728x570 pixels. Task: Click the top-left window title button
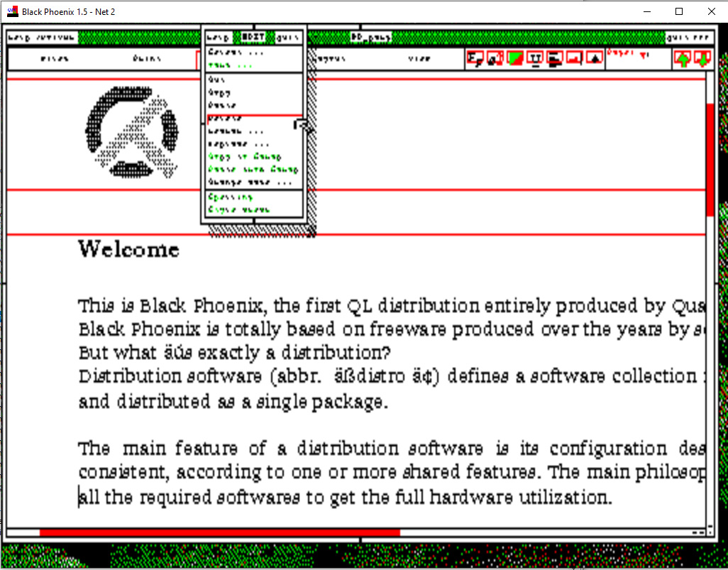[41, 37]
